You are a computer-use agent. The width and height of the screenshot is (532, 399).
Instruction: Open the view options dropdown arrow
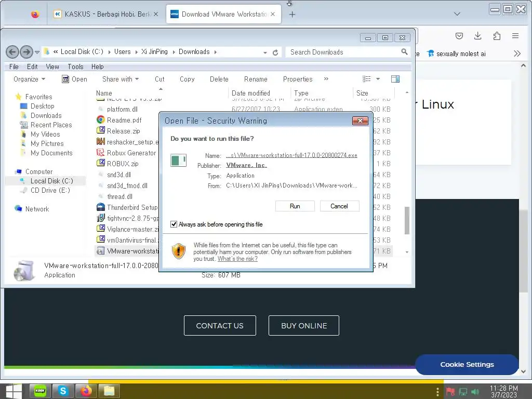(x=378, y=79)
